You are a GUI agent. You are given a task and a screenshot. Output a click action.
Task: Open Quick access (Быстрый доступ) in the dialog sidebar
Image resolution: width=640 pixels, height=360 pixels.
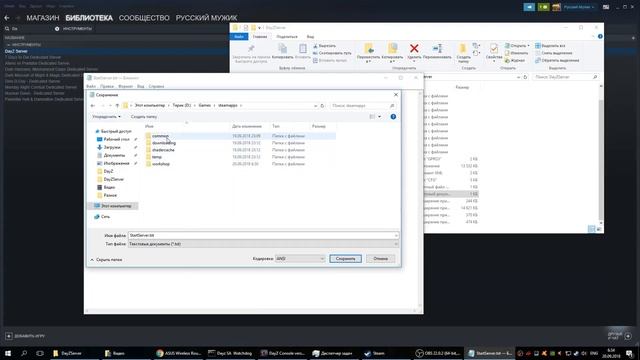(x=116, y=131)
